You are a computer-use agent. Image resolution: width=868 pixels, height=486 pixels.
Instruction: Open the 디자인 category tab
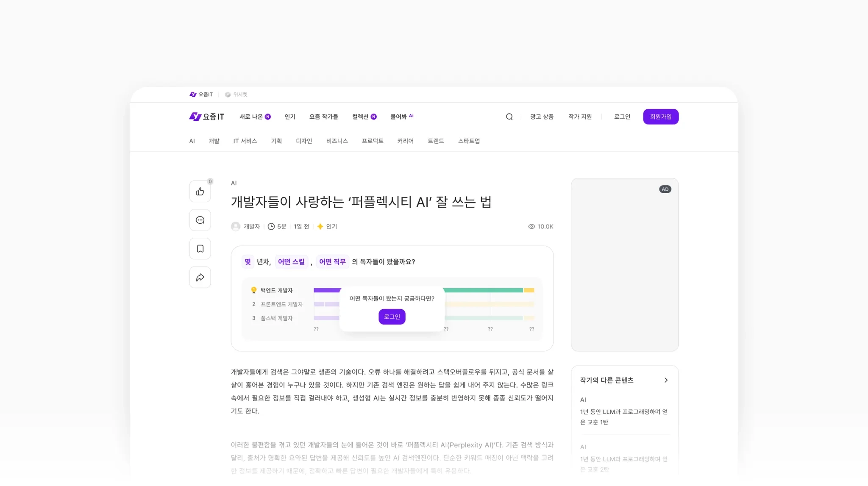click(x=304, y=141)
